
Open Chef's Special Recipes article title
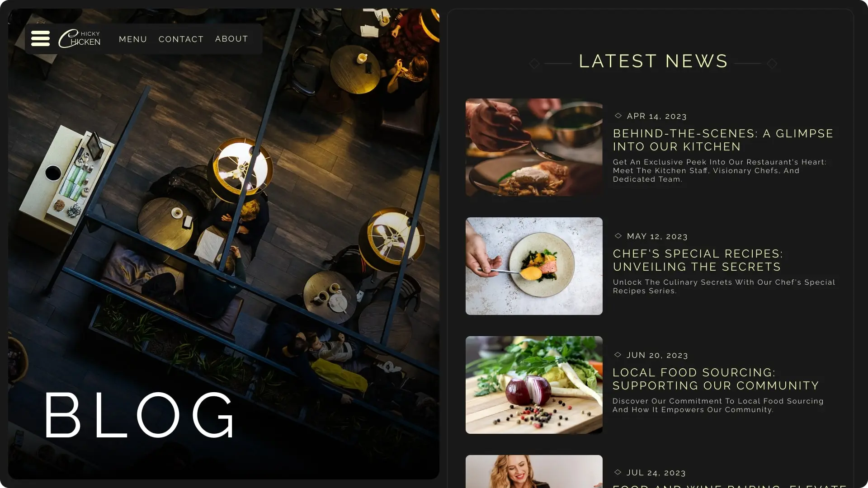pos(698,260)
